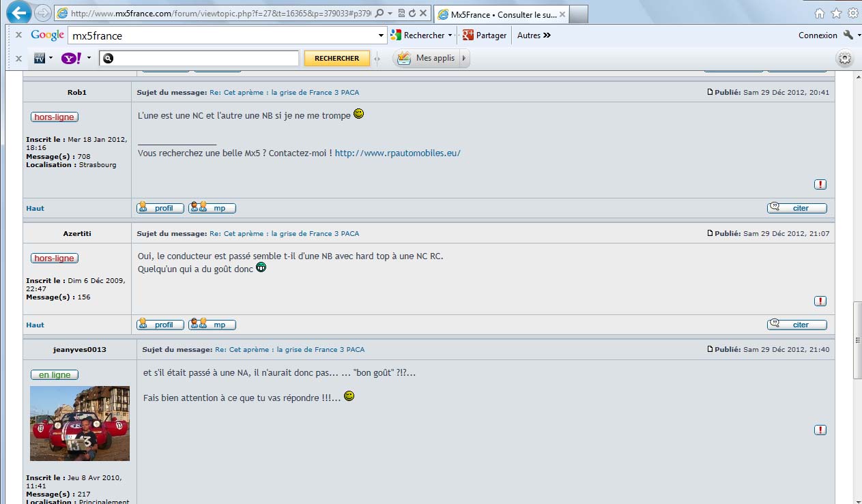
Task: Click Haut link under Azertiti's post
Action: pos(35,325)
